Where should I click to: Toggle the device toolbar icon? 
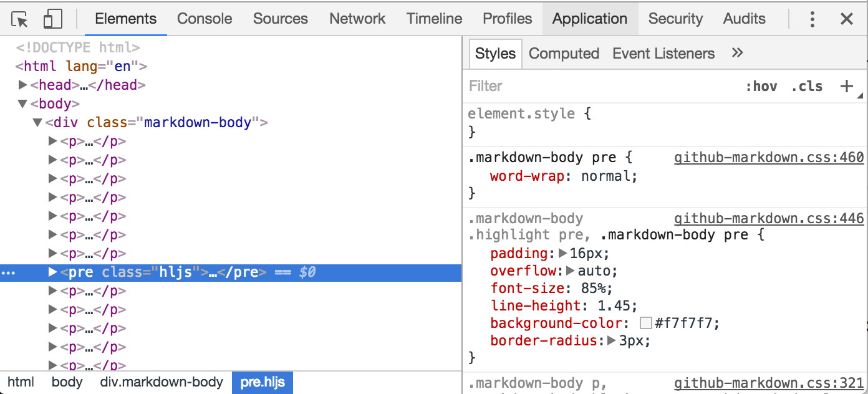52,18
